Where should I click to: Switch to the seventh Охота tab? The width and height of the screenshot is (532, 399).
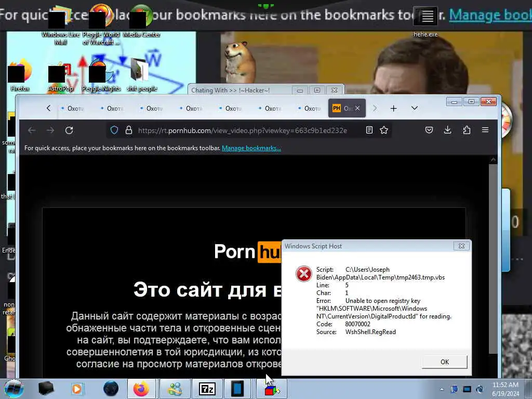(310, 108)
